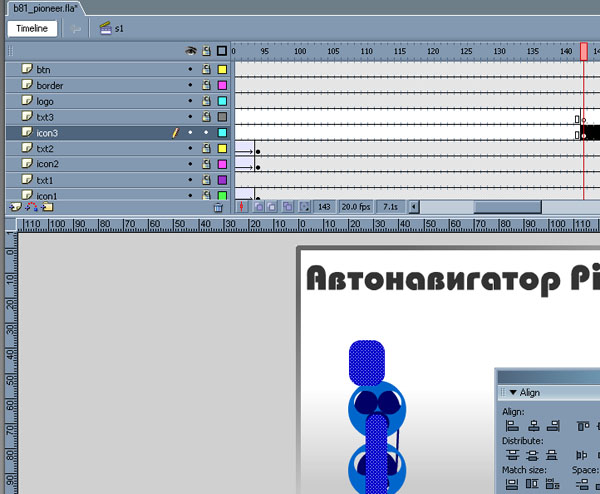This screenshot has width=600, height=494.
Task: Click the Align left edge icon
Action: (512, 426)
